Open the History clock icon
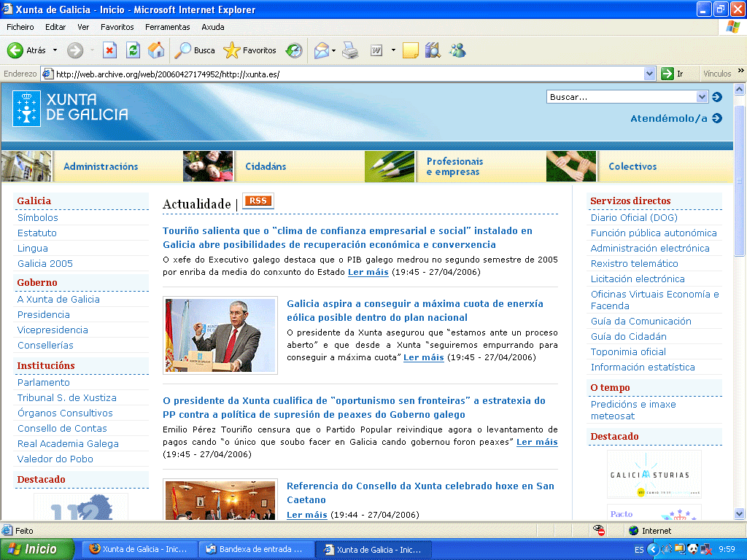Image resolution: width=747 pixels, height=560 pixels. pos(294,50)
